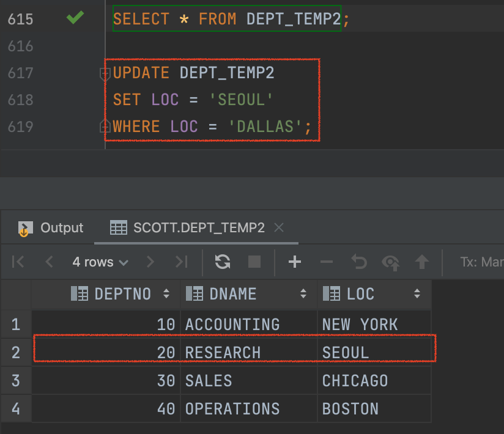This screenshot has width=504, height=434.
Task: Delete row with the minus icon
Action: pyautogui.click(x=327, y=262)
